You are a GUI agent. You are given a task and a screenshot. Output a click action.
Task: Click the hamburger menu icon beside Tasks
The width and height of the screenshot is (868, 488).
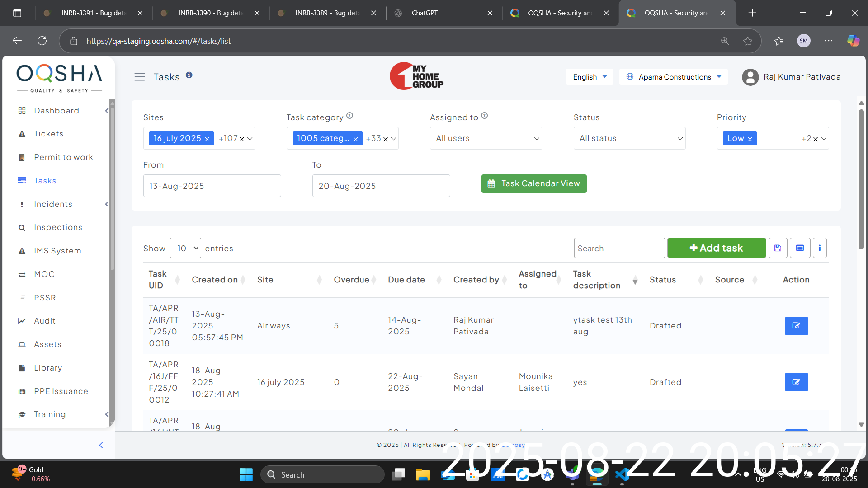(x=140, y=77)
